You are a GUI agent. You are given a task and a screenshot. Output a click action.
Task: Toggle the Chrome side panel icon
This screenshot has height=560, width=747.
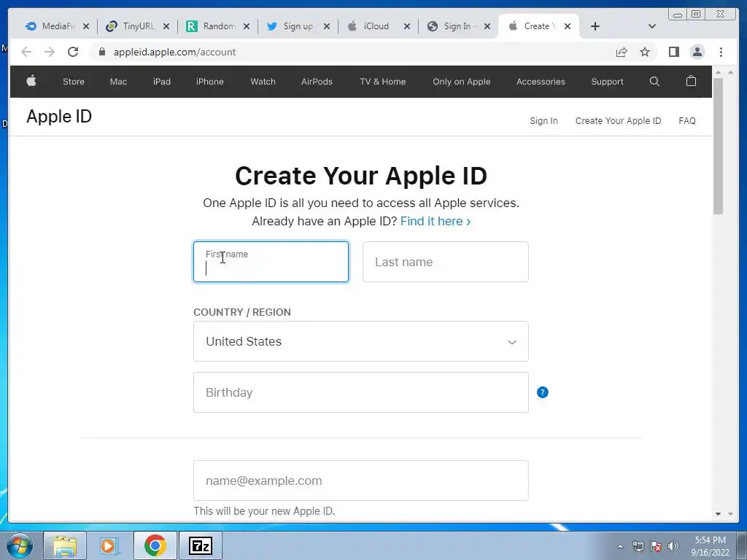[673, 52]
